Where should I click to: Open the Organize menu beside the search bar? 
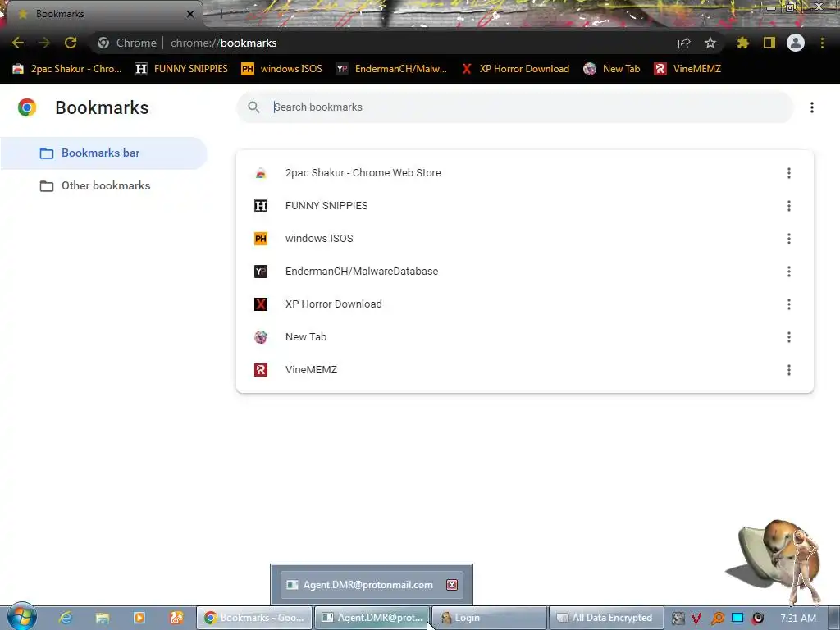[812, 107]
